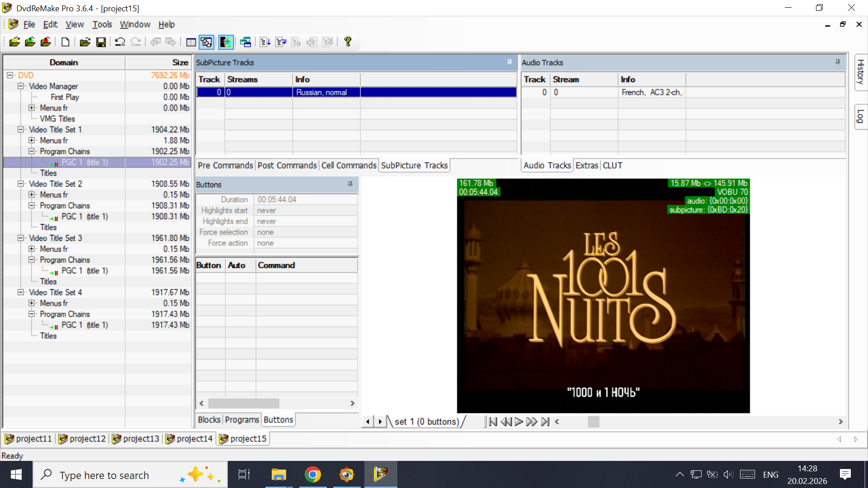This screenshot has height=488, width=868.
Task: Expand Menus fr under Video Manager
Action: coord(32,108)
